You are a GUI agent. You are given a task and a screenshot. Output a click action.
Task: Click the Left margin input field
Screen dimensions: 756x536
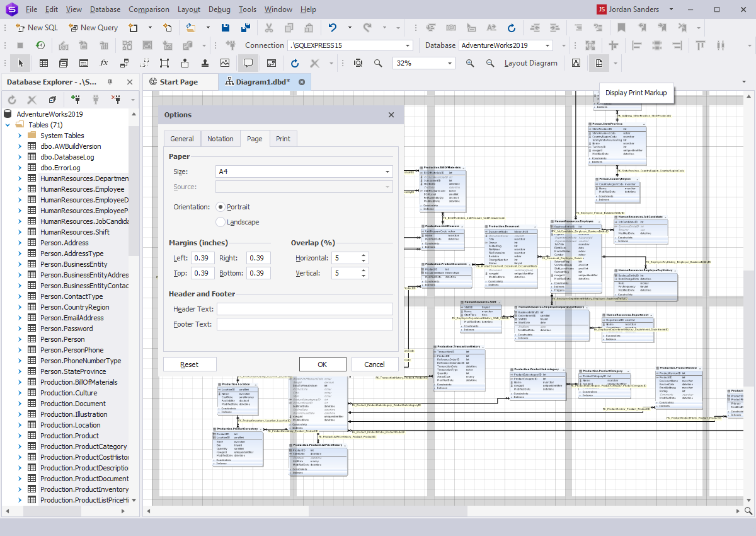203,258
